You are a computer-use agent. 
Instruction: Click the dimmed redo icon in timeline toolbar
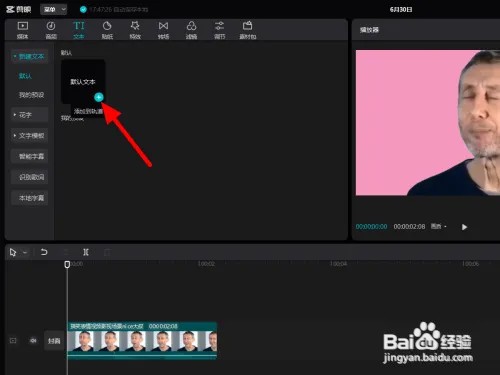pos(66,252)
